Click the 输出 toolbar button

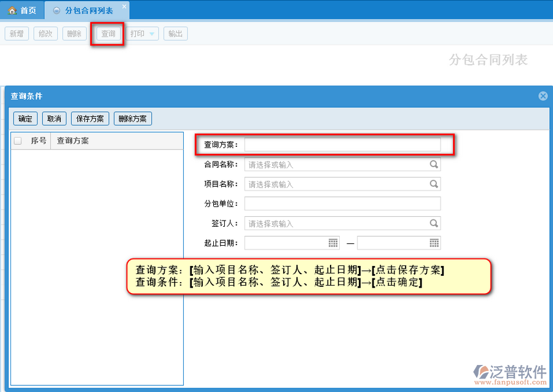175,34
